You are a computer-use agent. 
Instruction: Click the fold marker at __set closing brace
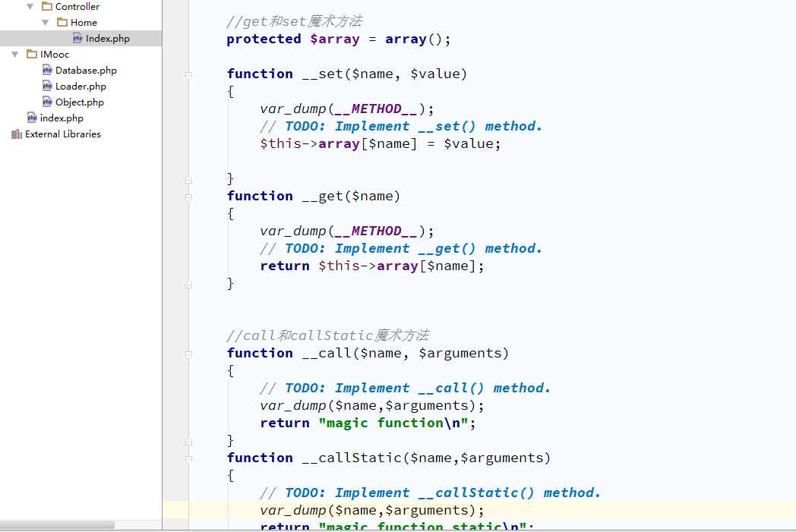coord(189,180)
